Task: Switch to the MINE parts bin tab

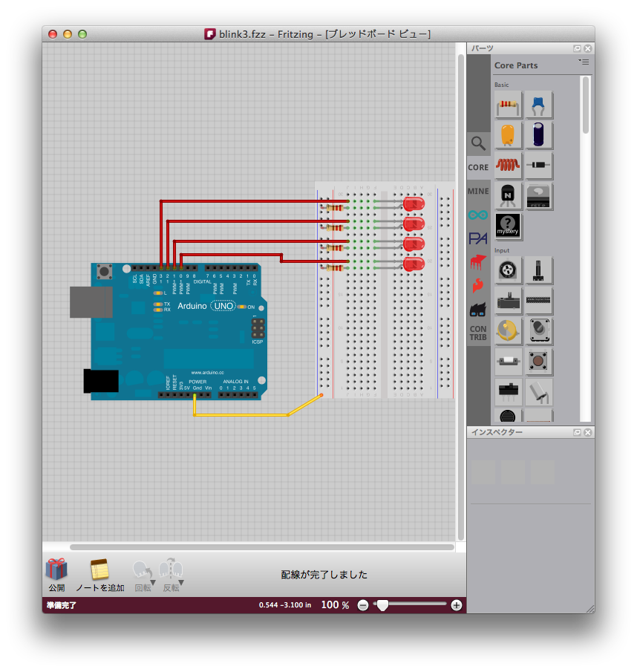Action: click(x=478, y=192)
